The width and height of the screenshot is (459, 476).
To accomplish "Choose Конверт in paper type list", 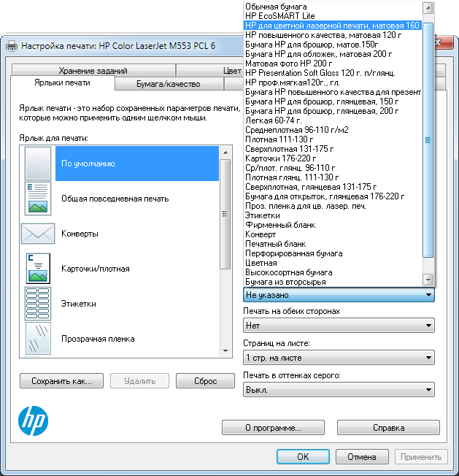I will pos(333,234).
